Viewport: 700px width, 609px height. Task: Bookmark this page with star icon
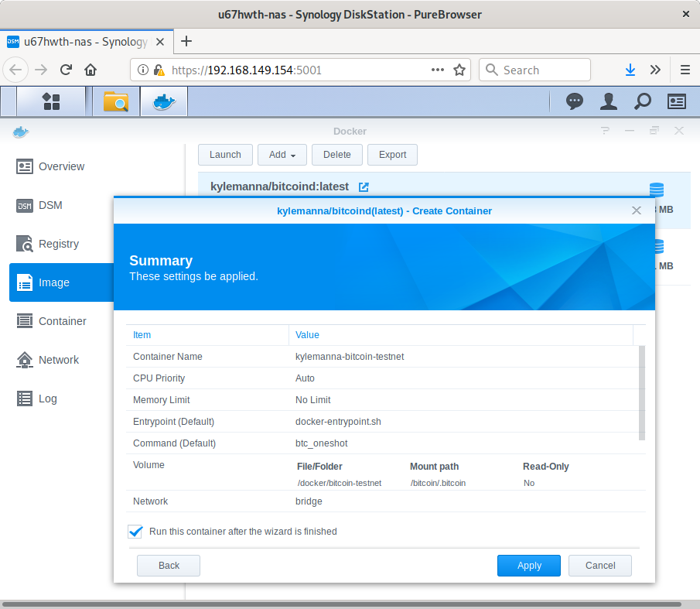pyautogui.click(x=459, y=70)
